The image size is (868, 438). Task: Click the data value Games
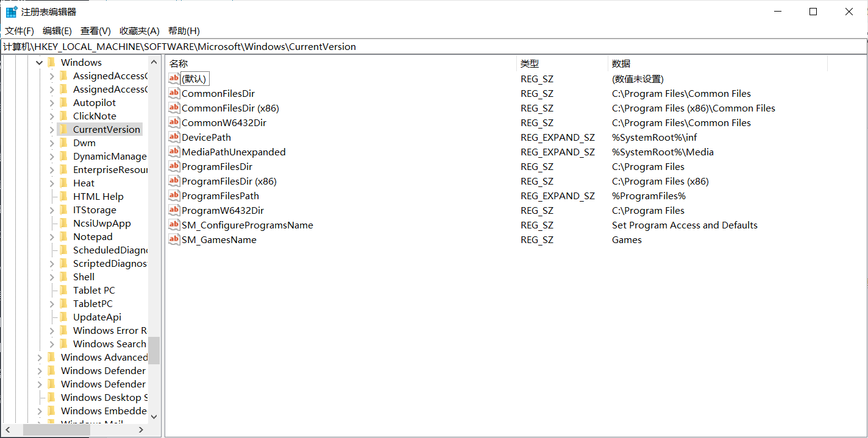coord(627,239)
